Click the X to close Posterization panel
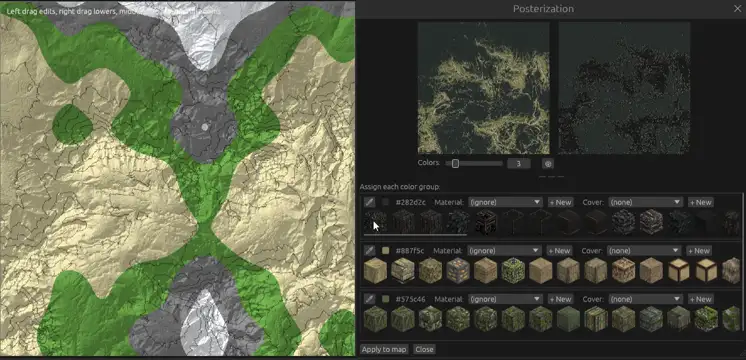The image size is (746, 360). [737, 9]
